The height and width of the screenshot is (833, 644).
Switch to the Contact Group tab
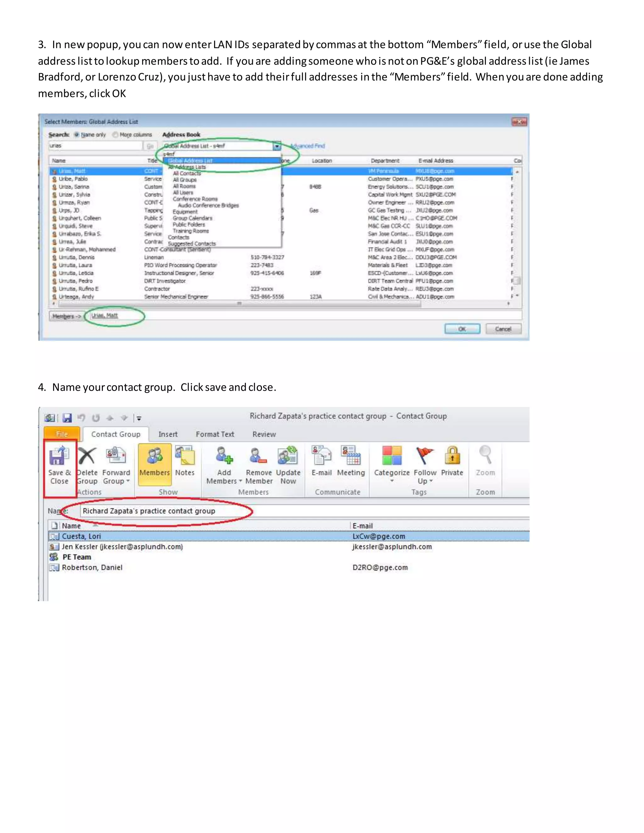116,434
